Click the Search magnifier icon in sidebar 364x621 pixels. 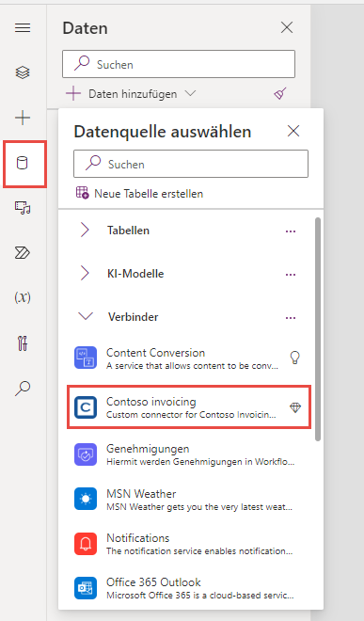pos(23,388)
